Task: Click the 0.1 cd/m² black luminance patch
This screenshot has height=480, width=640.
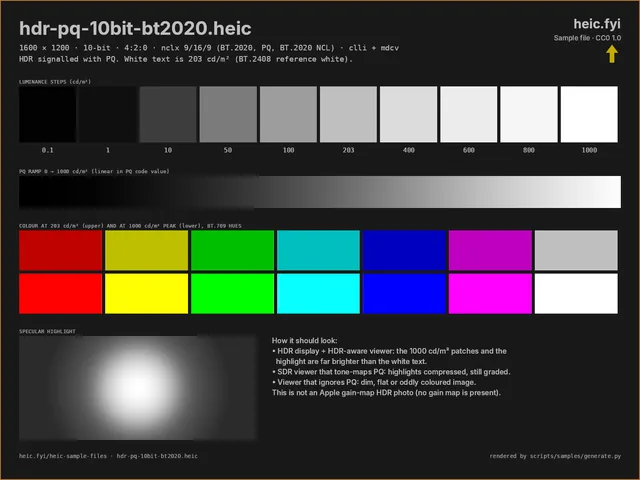Action: click(47, 114)
